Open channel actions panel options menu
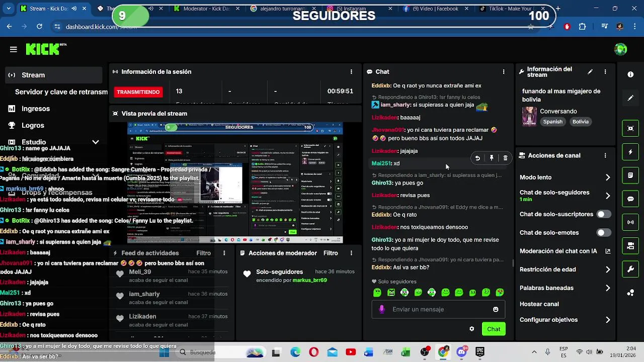 click(x=605, y=156)
